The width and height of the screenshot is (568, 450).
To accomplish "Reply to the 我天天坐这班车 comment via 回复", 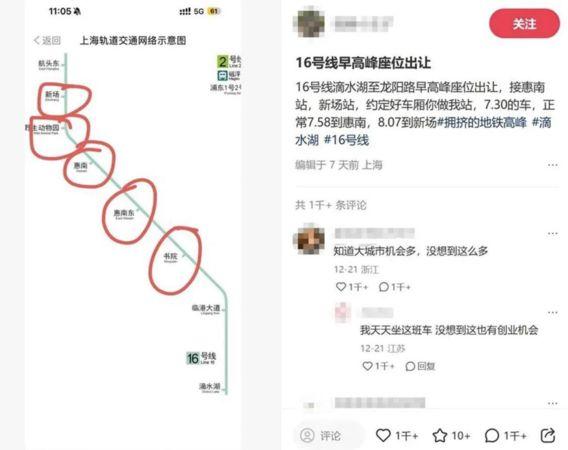I will click(x=420, y=366).
